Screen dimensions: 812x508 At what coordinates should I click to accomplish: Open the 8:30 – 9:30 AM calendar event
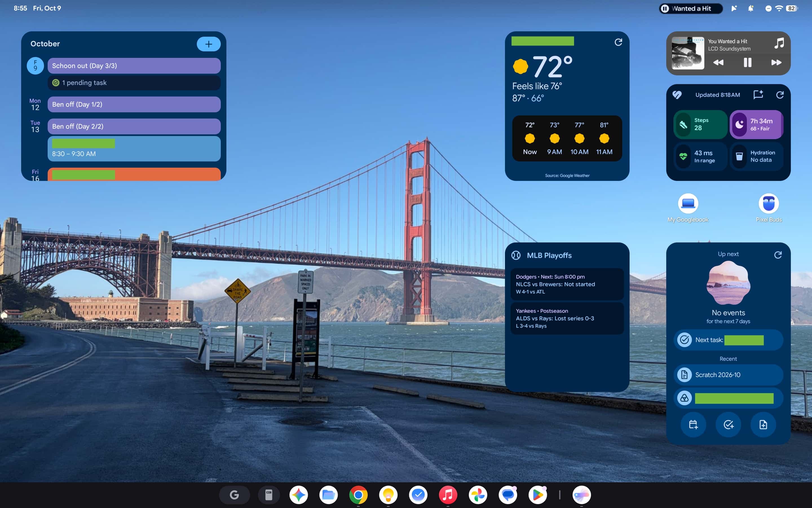134,148
